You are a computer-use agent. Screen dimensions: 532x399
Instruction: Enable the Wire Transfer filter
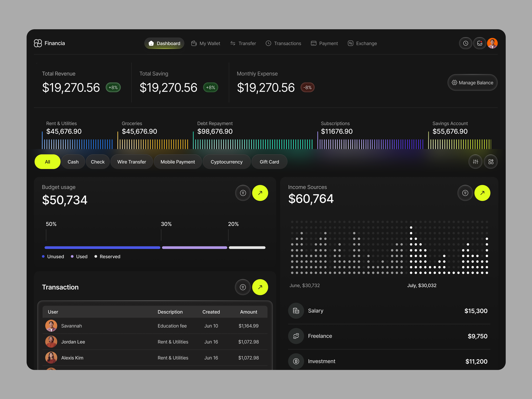point(132,162)
